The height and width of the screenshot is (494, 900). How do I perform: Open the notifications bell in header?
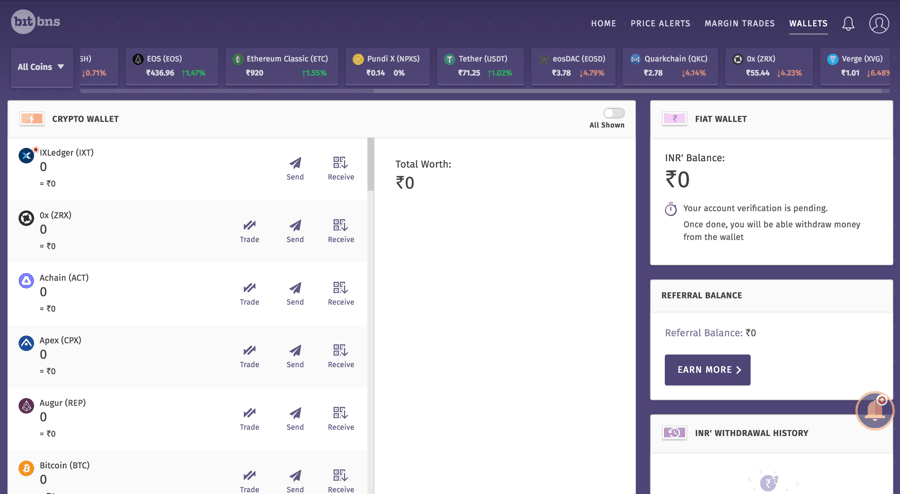848,24
